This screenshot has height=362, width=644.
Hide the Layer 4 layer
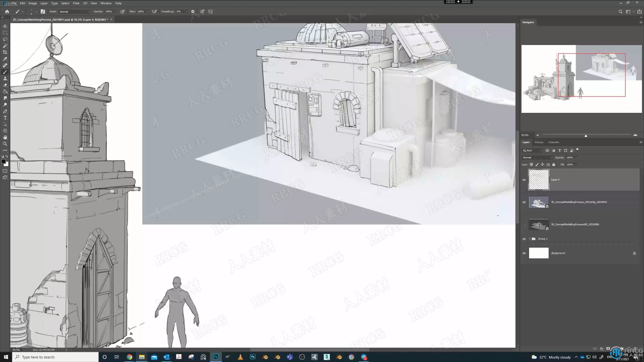coord(524,180)
